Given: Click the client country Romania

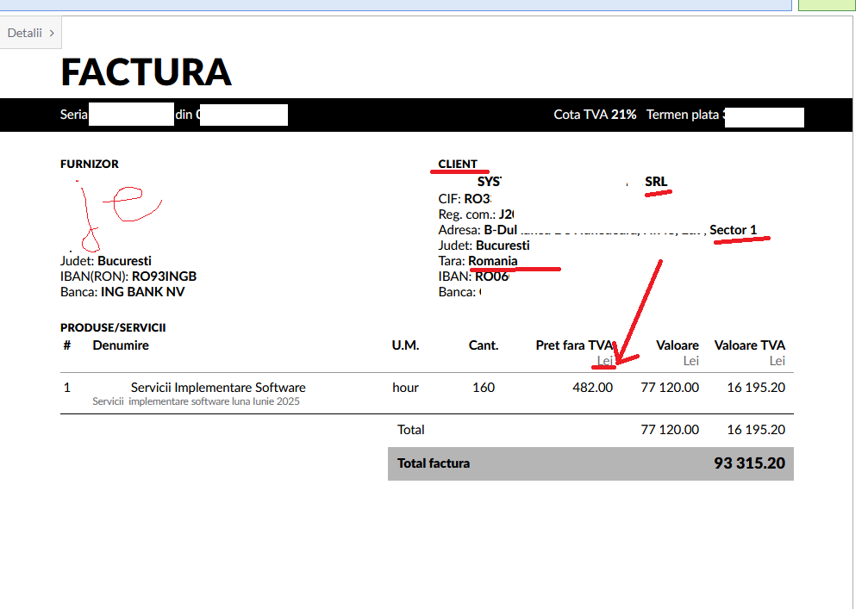Looking at the screenshot, I should [x=493, y=261].
